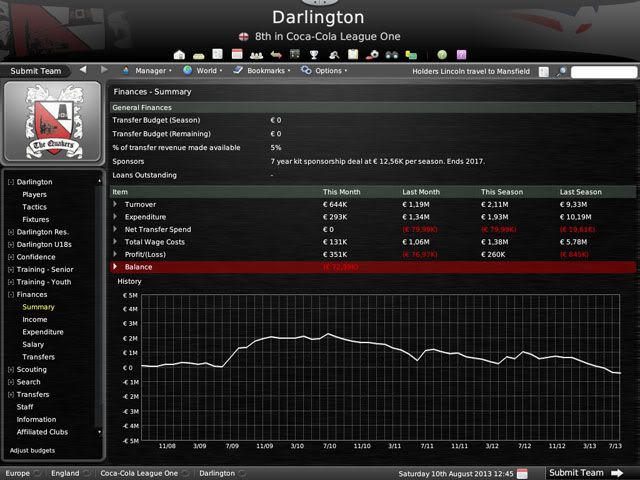Open Information in the sidebar
The height and width of the screenshot is (480, 640).
(x=36, y=420)
